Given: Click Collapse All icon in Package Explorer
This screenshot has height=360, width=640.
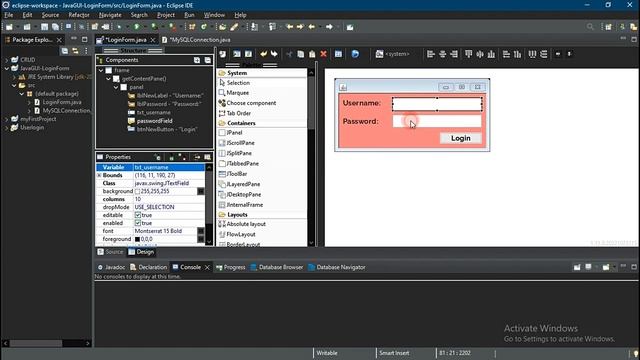Looking at the screenshot, I should pos(64,51).
